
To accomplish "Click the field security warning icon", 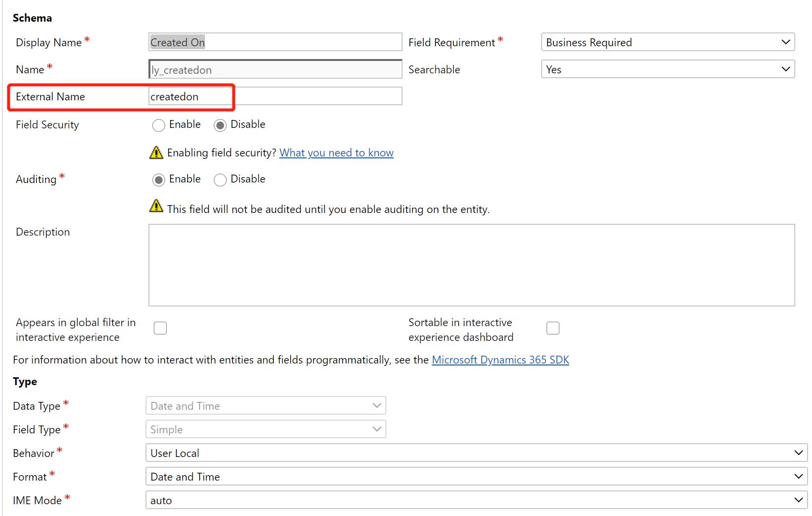I will click(x=156, y=152).
